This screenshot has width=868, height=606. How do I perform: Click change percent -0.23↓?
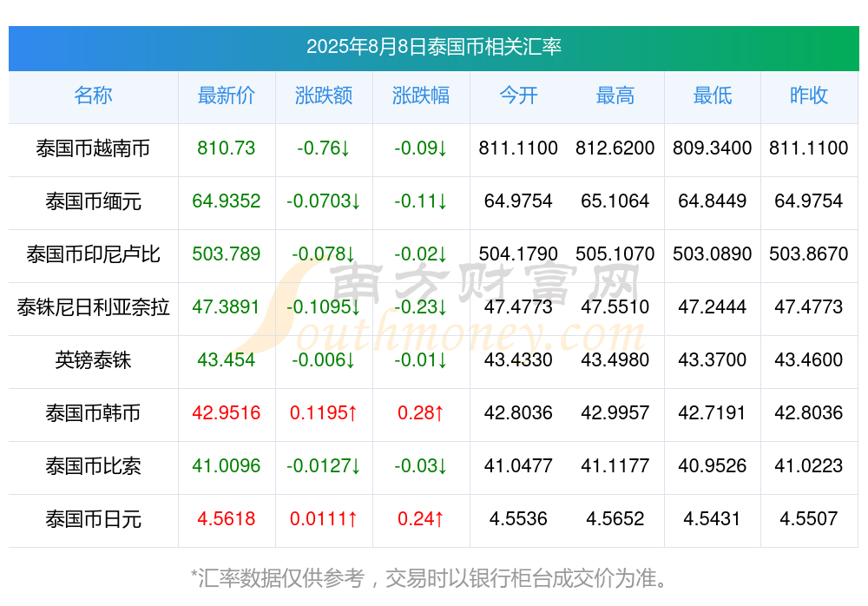pyautogui.click(x=421, y=306)
